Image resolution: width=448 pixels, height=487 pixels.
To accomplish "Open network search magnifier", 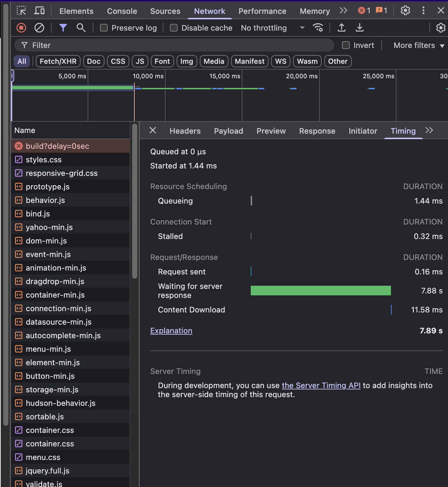I will click(81, 28).
